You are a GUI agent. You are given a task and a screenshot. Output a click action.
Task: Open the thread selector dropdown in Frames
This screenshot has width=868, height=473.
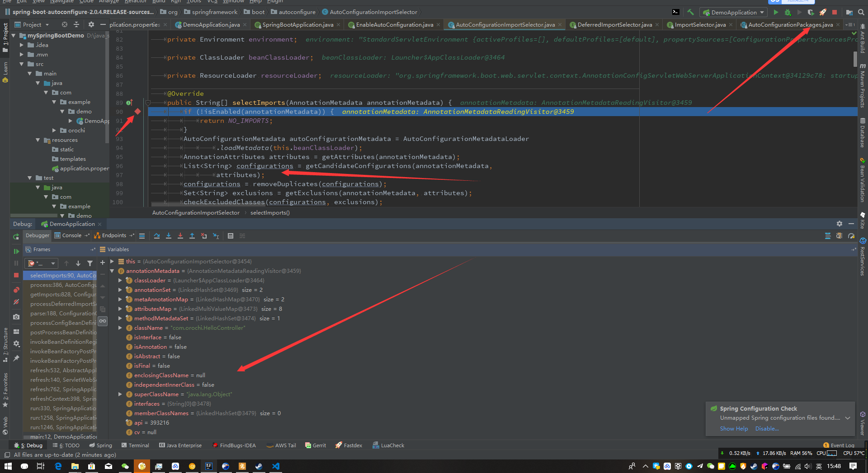[x=42, y=263]
